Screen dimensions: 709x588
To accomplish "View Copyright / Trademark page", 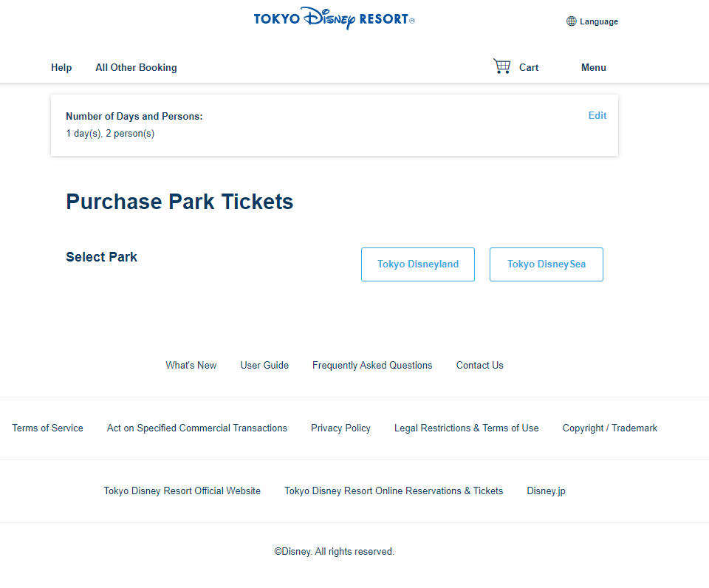I will click(x=609, y=428).
